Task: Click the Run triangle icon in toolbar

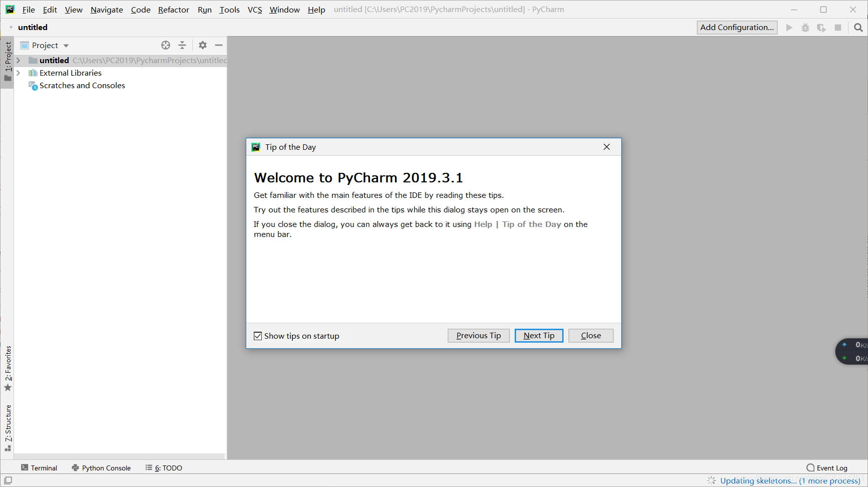Action: point(789,28)
